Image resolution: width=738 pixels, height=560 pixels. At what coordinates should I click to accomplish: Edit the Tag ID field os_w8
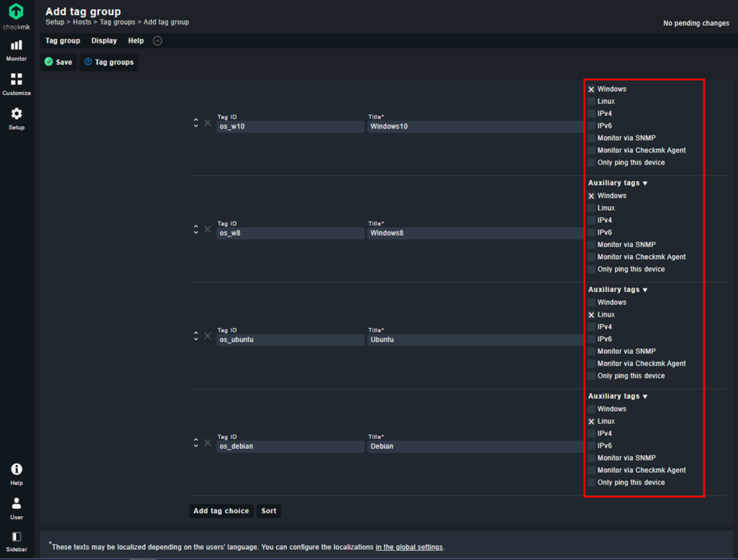point(290,234)
